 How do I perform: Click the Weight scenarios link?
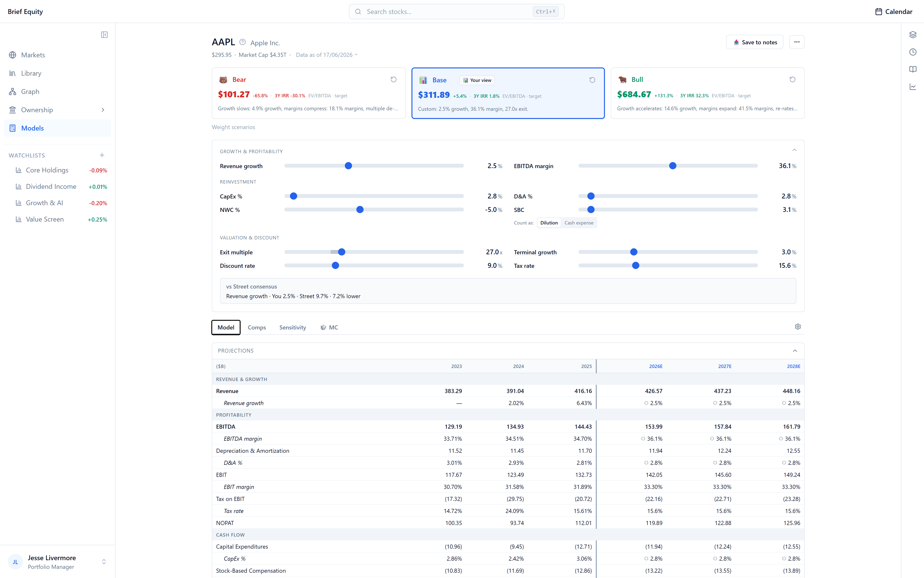tap(233, 127)
